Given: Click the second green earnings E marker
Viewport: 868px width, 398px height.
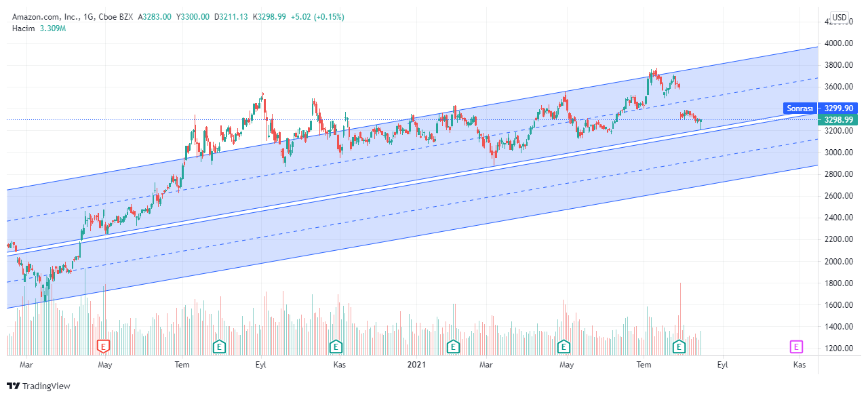Looking at the screenshot, I should 336,346.
